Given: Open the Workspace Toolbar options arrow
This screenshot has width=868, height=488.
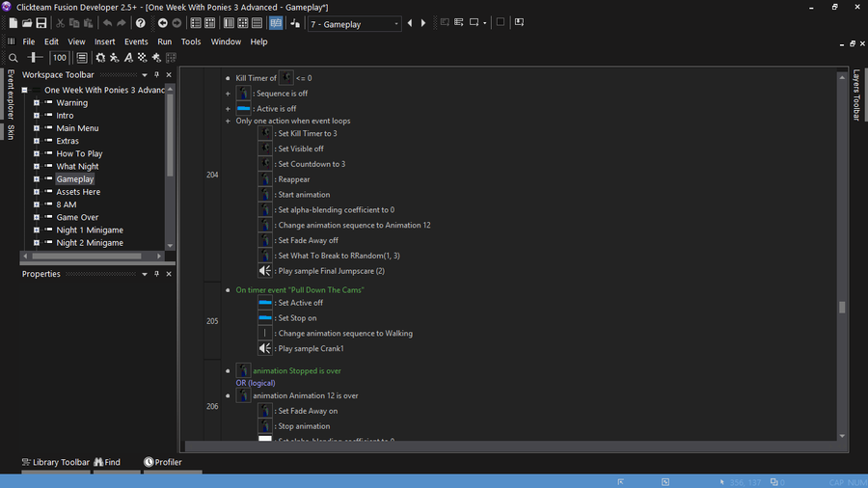Looking at the screenshot, I should 145,74.
